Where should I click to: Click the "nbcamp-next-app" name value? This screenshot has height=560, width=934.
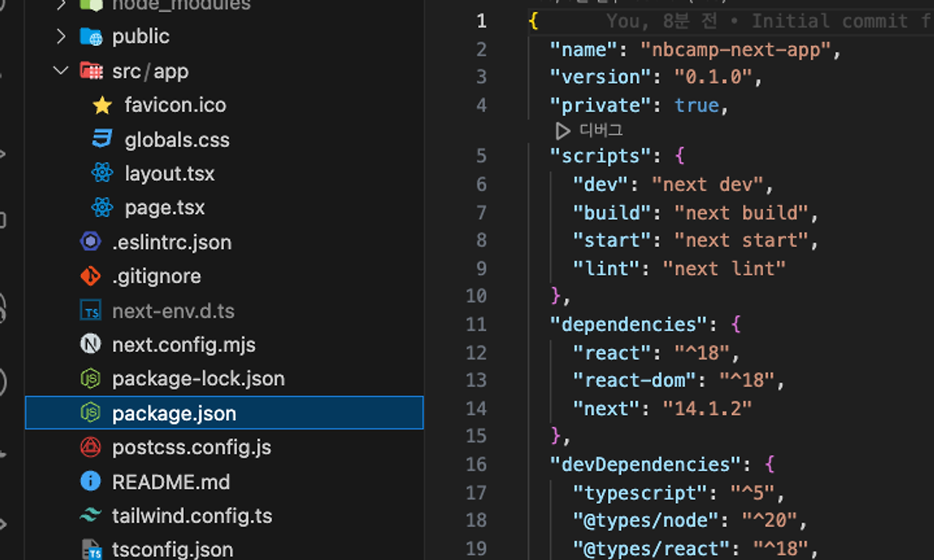click(x=736, y=50)
